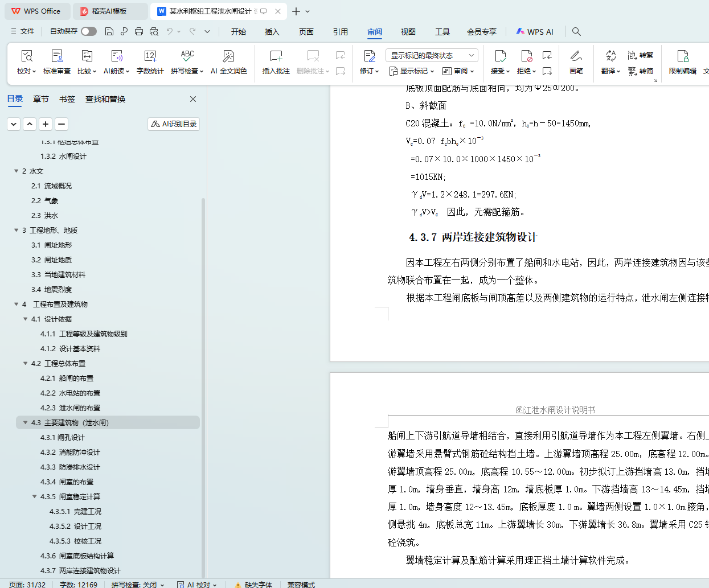The height and width of the screenshot is (588, 709).
Task: Click the AI识别目录 button
Action: pyautogui.click(x=174, y=124)
